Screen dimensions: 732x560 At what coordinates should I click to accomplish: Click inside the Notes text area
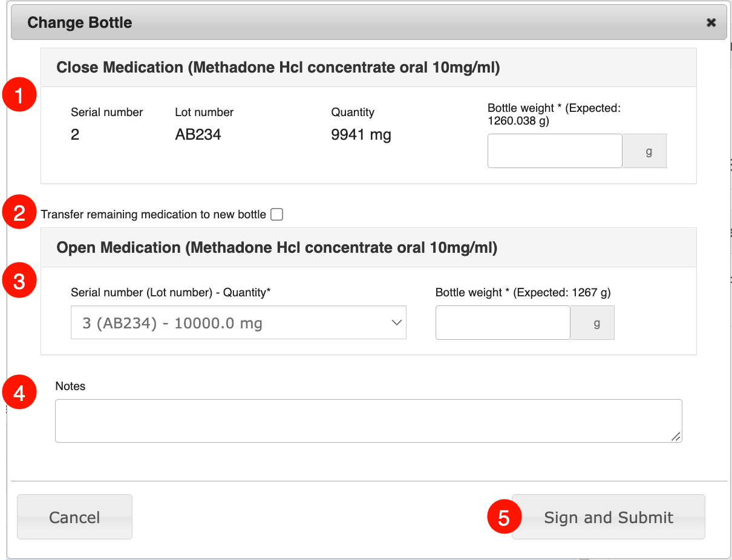[368, 421]
